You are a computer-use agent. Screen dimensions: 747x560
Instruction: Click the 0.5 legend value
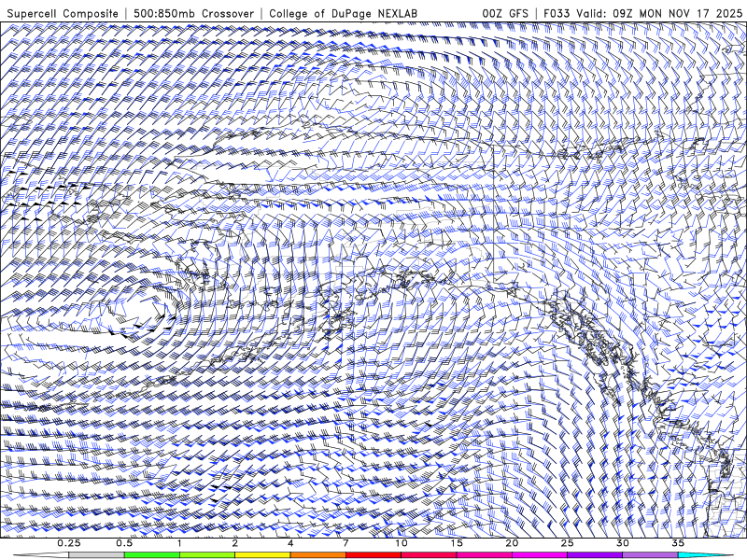pyautogui.click(x=124, y=543)
